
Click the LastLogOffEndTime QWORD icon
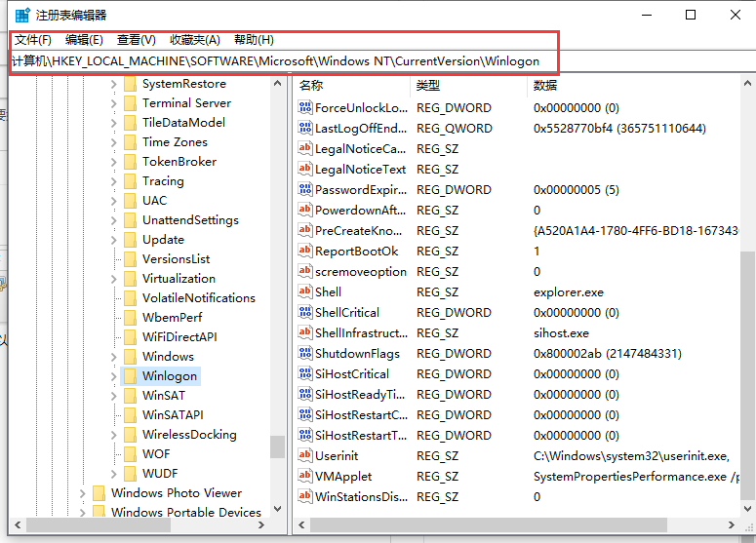click(x=305, y=129)
